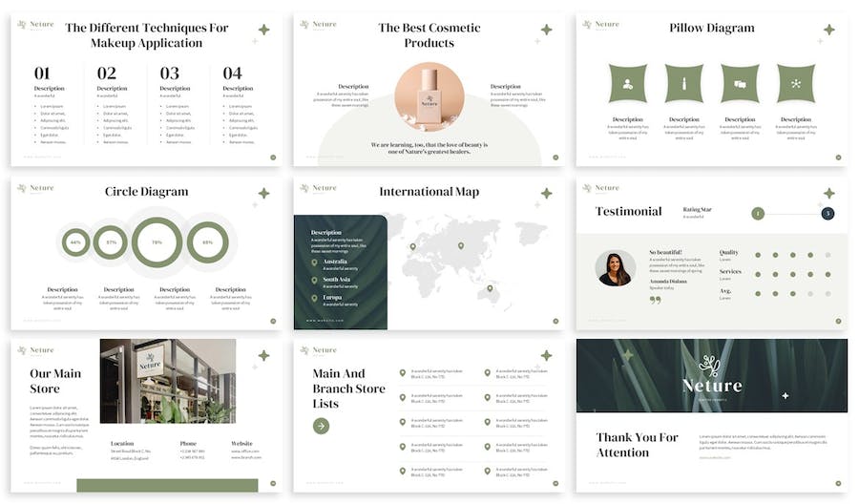Click the last Services rating dot

tap(827, 273)
